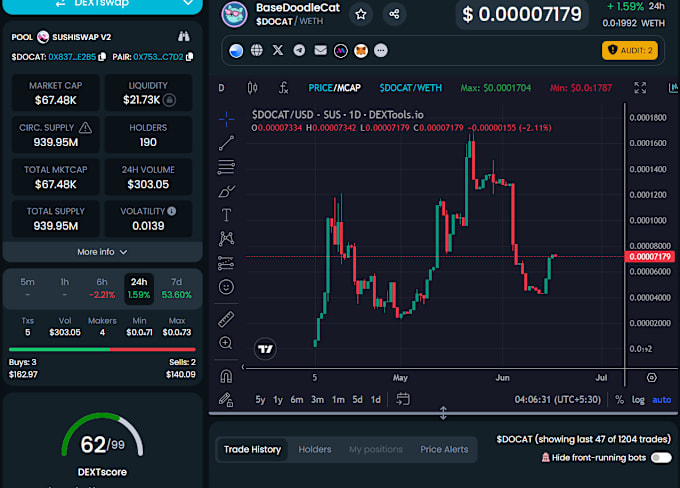Screen dimensions: 680x488
Task: Select the text annotation tool
Action: pyautogui.click(x=226, y=215)
